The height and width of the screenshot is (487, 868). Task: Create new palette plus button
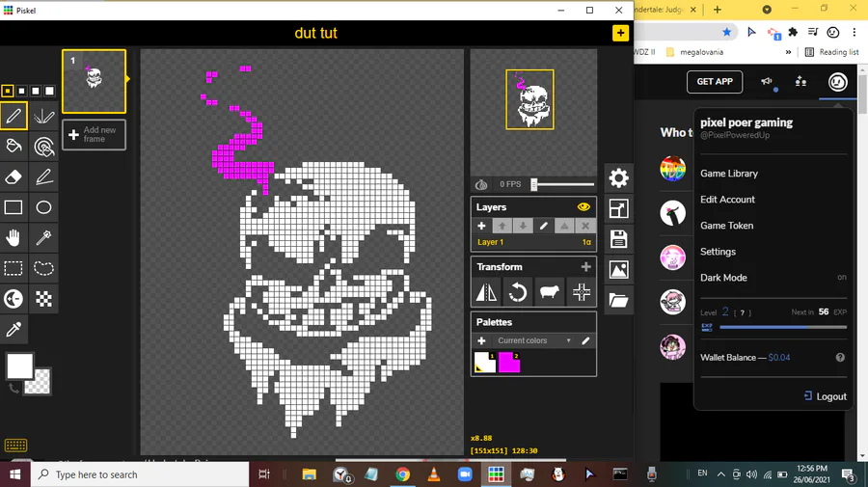[481, 340]
